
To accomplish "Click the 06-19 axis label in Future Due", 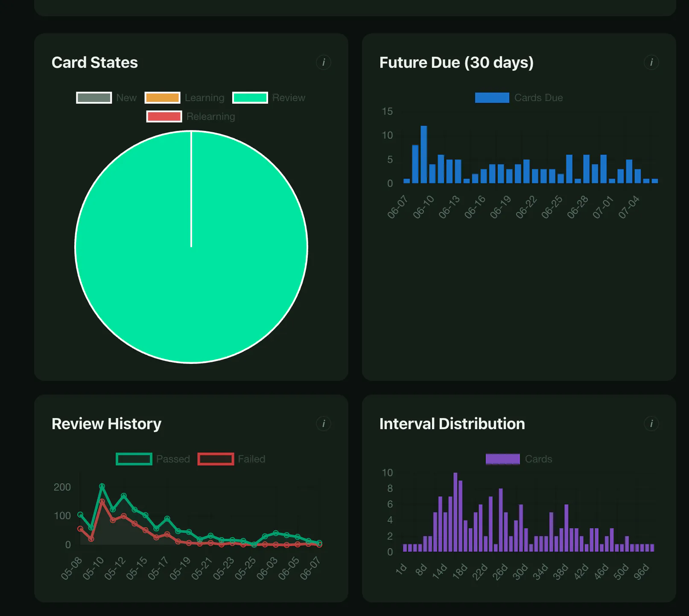I will click(500, 207).
